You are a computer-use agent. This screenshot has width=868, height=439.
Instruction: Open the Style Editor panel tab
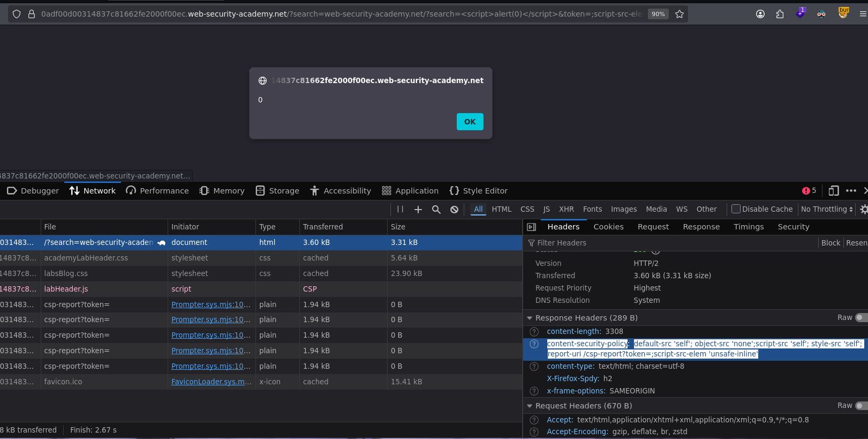479,191
